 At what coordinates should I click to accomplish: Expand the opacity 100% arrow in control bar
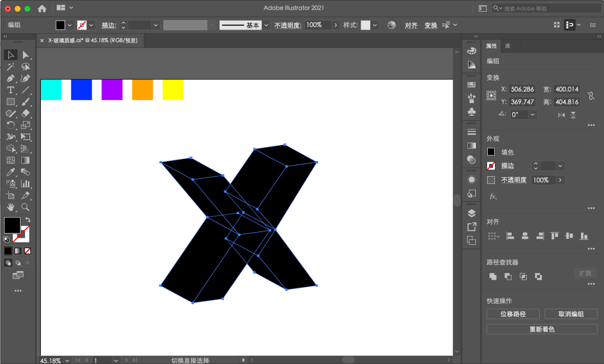click(336, 25)
